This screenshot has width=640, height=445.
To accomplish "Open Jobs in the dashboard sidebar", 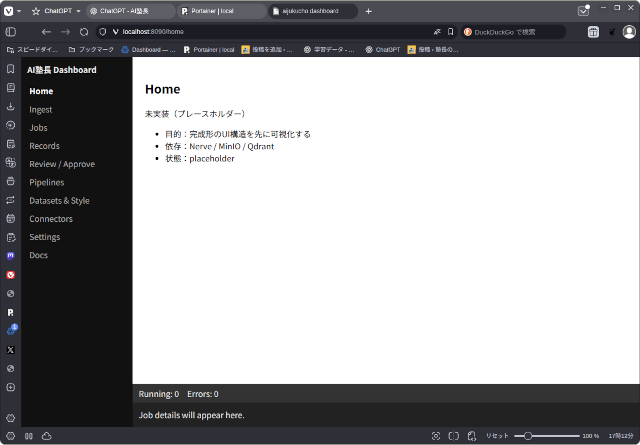I will click(39, 128).
